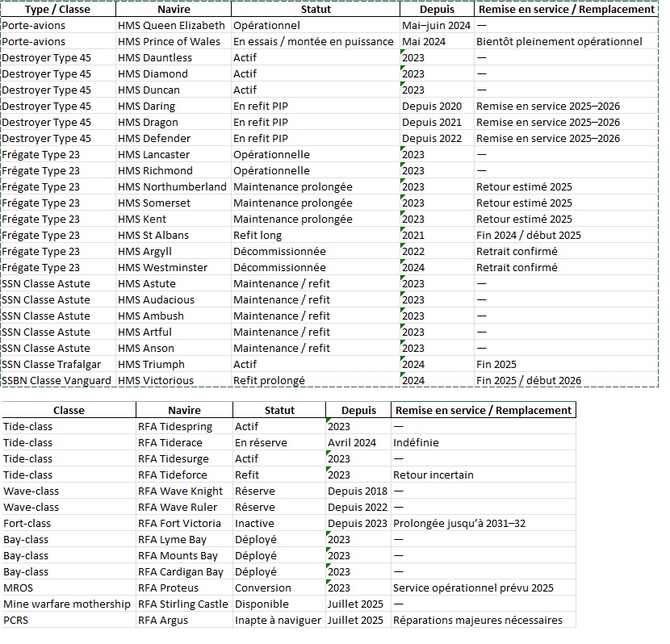Select the 'Depuis 2021' cell
The height and width of the screenshot is (644, 670).
438,123
